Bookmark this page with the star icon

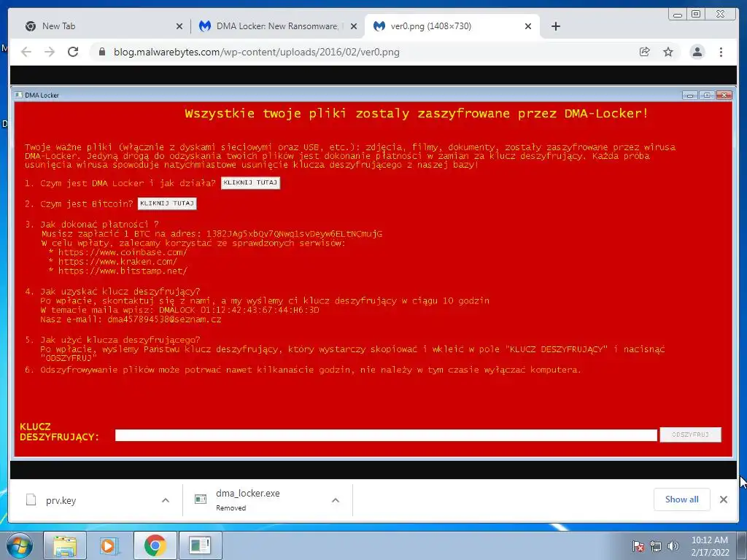coord(668,52)
